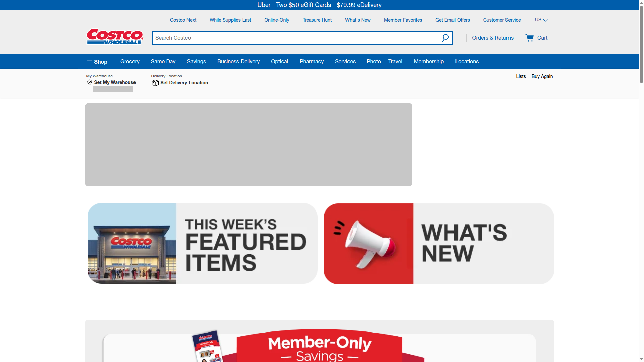Click Set My Warehouse
The height and width of the screenshot is (362, 644).
(114, 82)
